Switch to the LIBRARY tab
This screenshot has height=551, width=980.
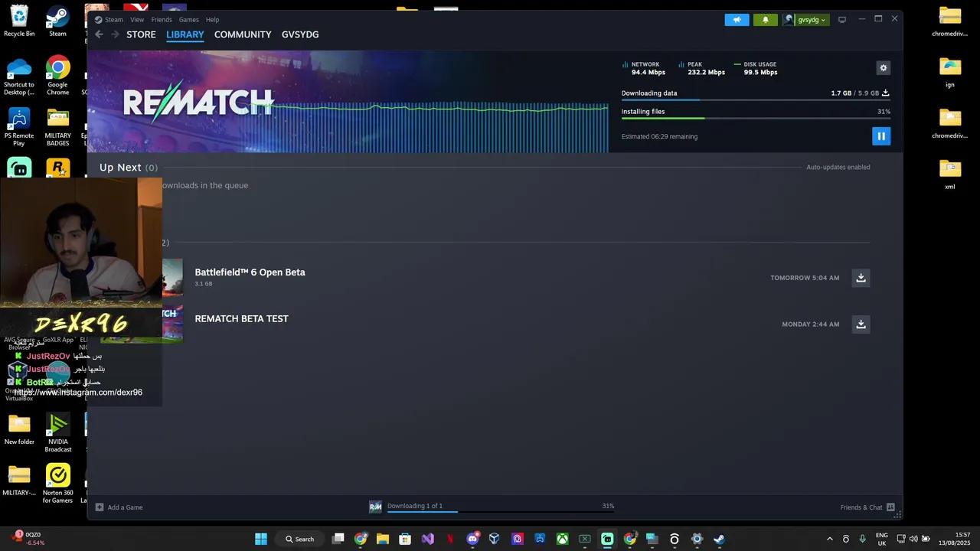[x=185, y=34]
